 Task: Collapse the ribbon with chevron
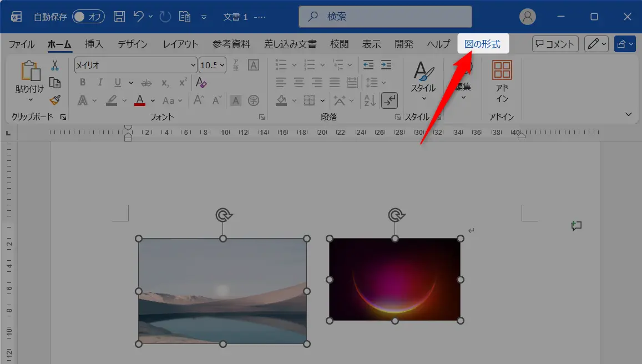click(x=629, y=114)
